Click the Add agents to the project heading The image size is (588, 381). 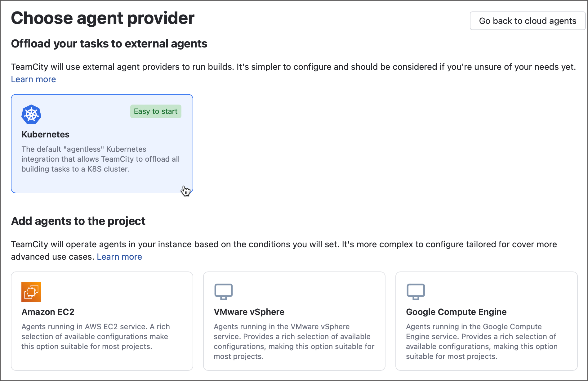click(78, 221)
